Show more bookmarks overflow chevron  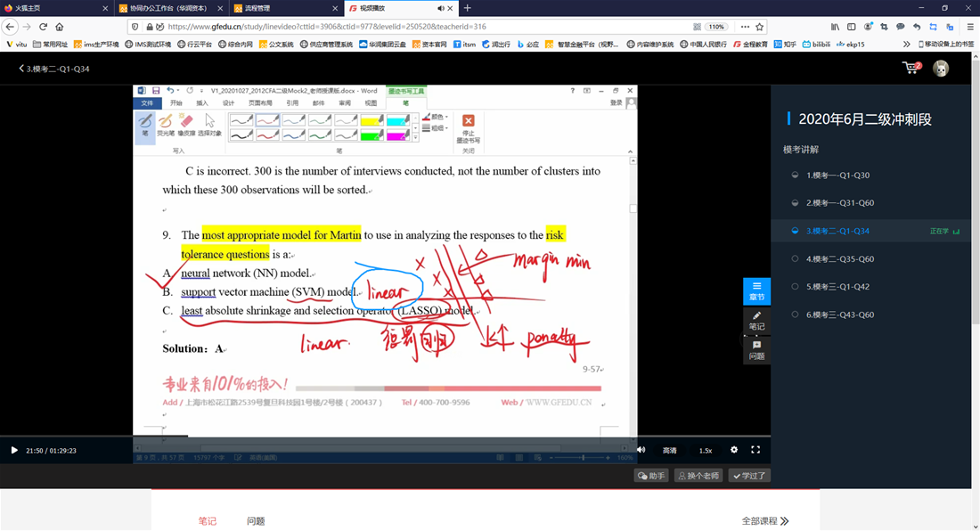906,45
